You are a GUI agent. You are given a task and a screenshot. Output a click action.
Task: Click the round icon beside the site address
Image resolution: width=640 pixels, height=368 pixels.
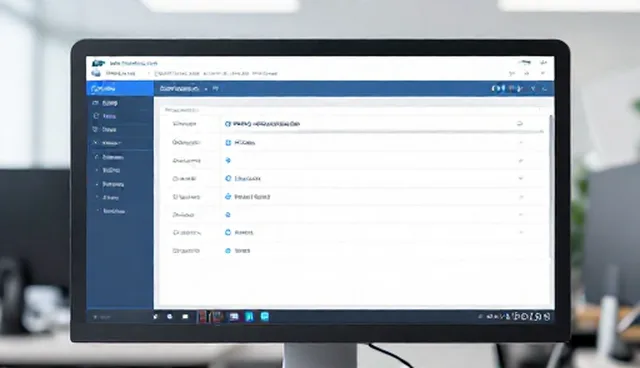click(96, 73)
